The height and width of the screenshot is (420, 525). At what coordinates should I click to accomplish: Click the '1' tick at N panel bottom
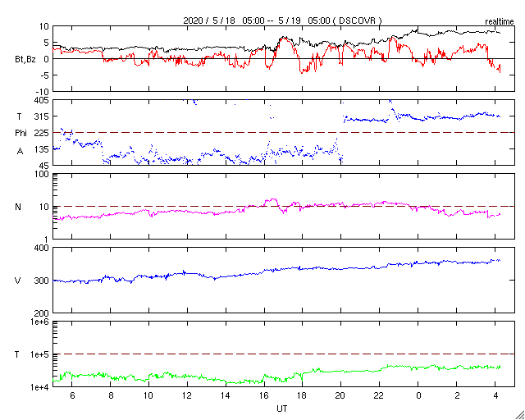48,240
